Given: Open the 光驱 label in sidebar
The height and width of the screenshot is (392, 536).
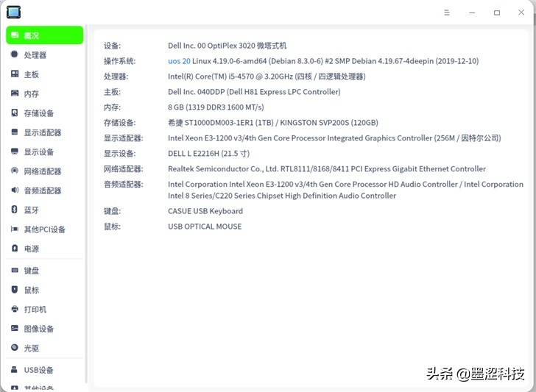Looking at the screenshot, I should [32, 349].
